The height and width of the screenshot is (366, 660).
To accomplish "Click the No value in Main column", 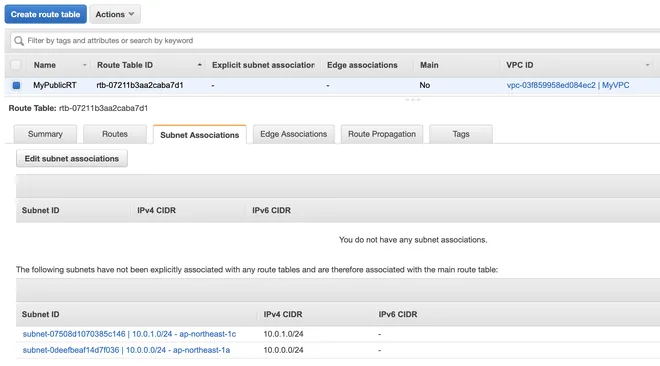I will tap(424, 85).
